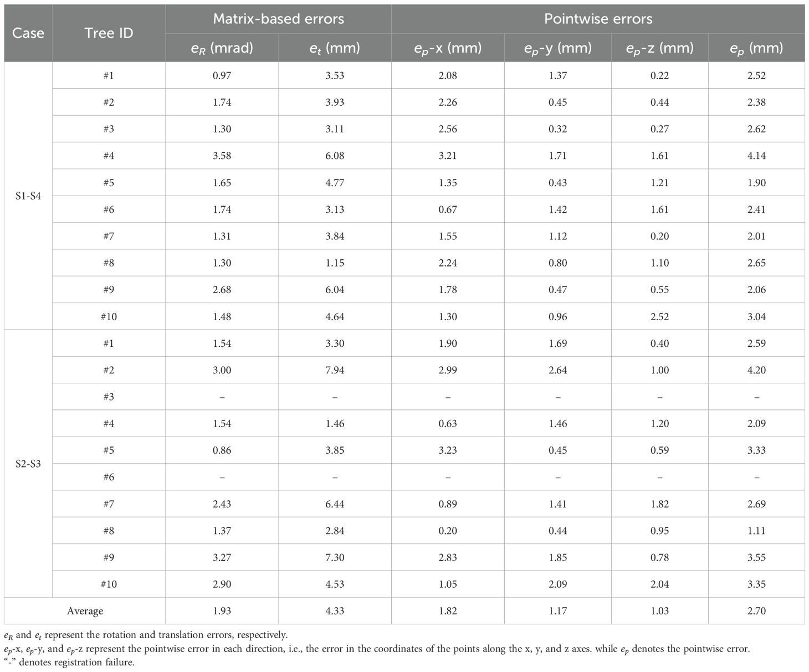Image resolution: width=809 pixels, height=672 pixels.
Task: Click the ep-z (mm) column header
Action: [659, 48]
